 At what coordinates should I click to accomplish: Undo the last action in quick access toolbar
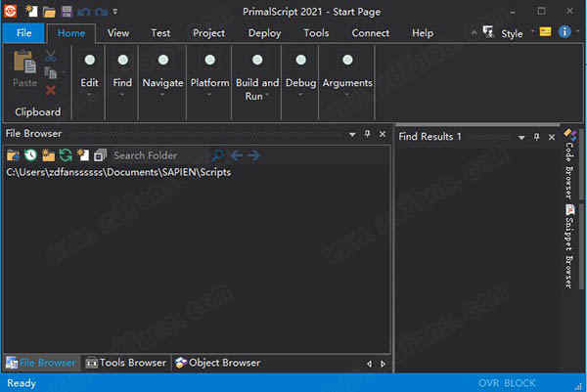point(83,12)
